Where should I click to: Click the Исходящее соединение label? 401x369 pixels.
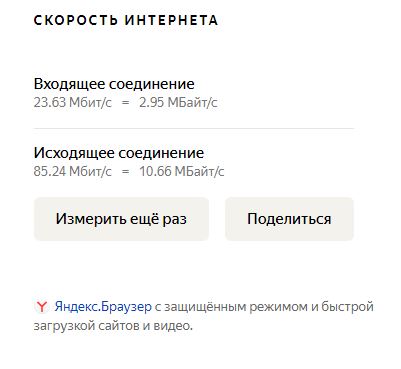tap(119, 153)
